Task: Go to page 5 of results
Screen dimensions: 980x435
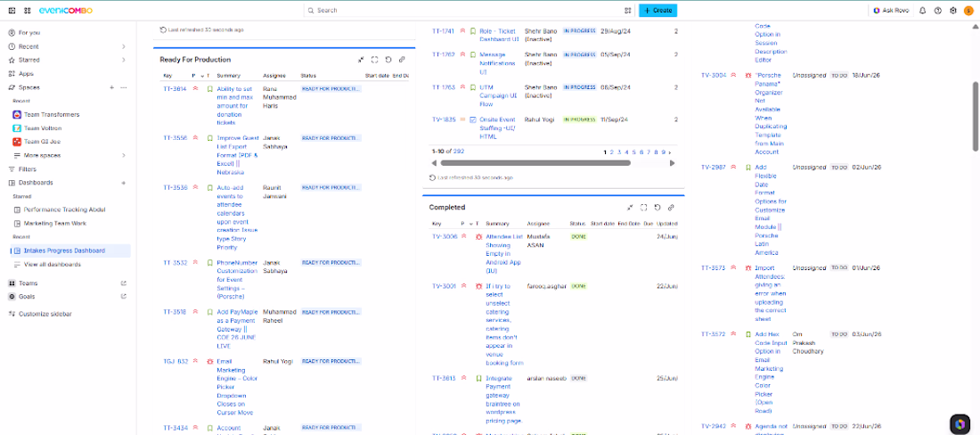Action: 633,152
